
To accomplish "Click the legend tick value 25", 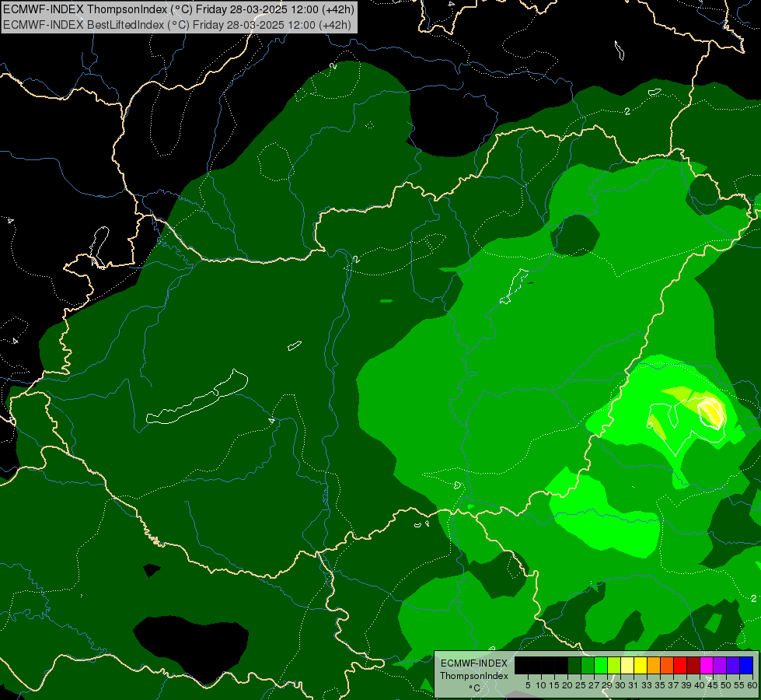I will pyautogui.click(x=580, y=685).
